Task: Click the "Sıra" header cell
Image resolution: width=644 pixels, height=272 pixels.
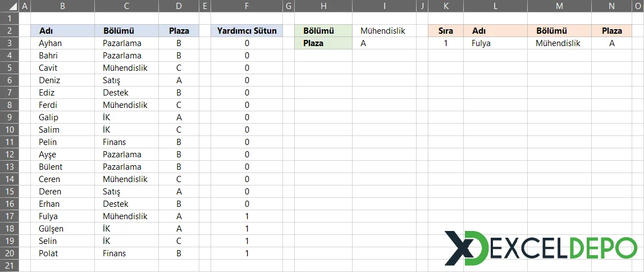Action: point(445,31)
